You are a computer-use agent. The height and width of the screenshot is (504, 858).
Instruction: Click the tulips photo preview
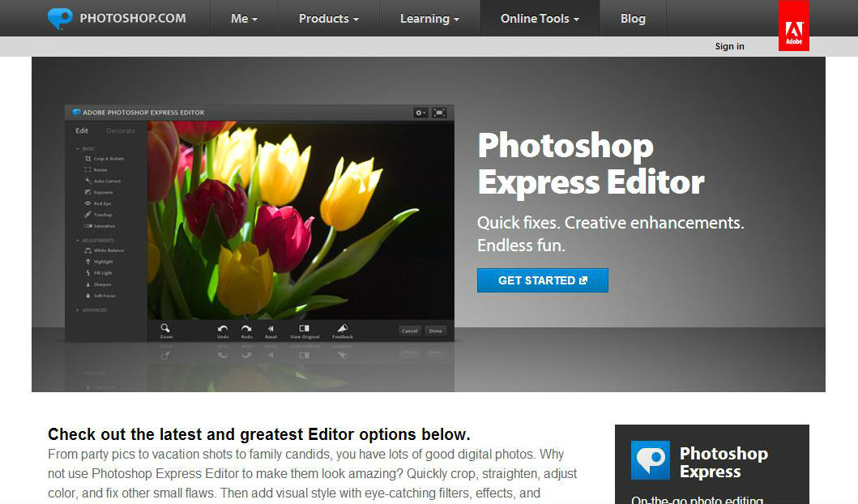[x=300, y=219]
